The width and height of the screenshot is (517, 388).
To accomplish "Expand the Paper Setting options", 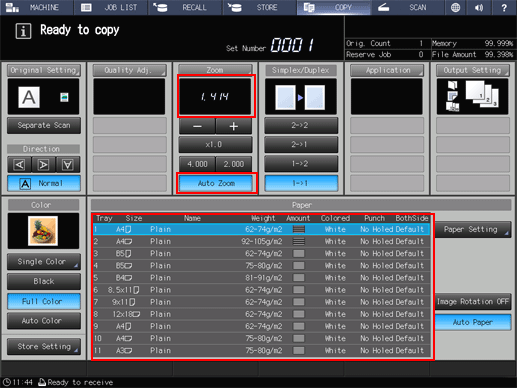I will pyautogui.click(x=473, y=229).
